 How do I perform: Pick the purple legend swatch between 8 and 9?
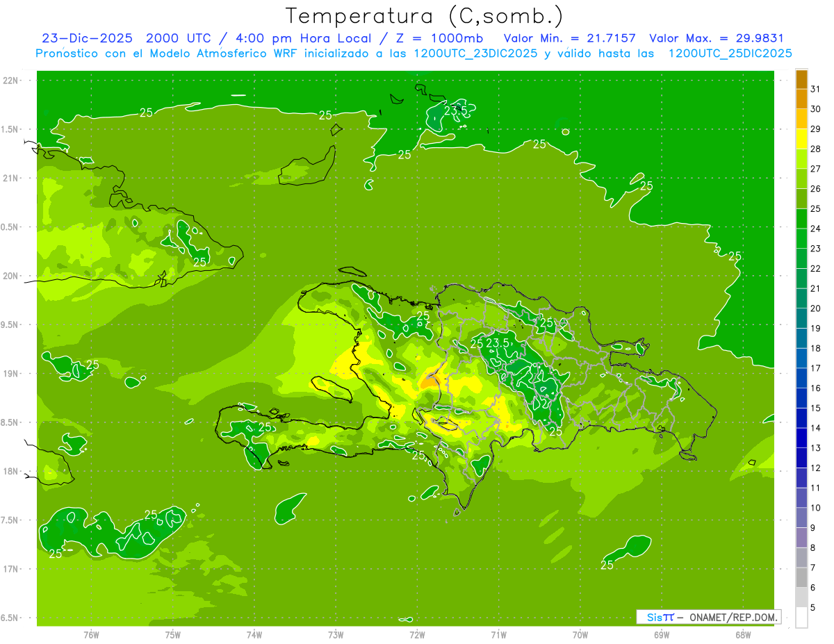point(801,537)
